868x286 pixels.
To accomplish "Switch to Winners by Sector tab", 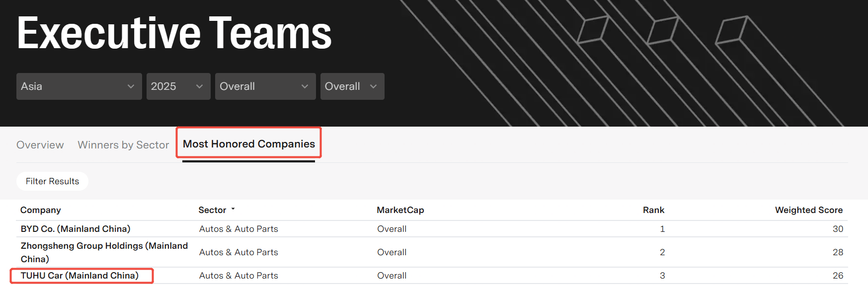I will [x=123, y=145].
